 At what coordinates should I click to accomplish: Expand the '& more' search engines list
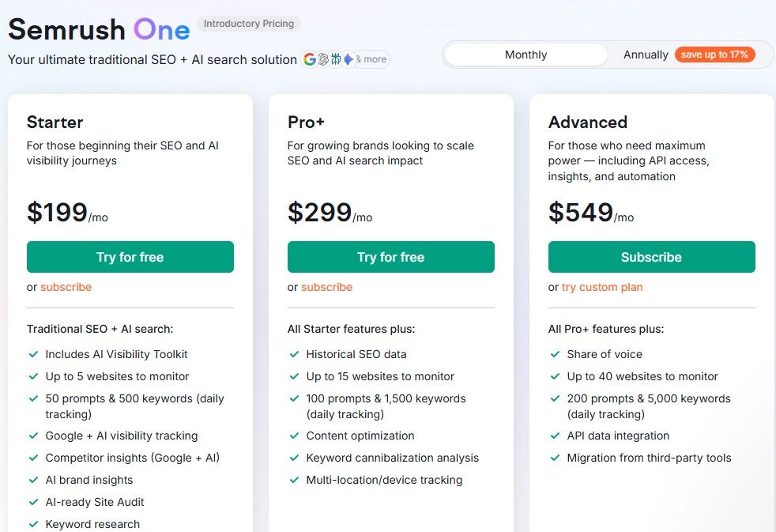pyautogui.click(x=371, y=58)
